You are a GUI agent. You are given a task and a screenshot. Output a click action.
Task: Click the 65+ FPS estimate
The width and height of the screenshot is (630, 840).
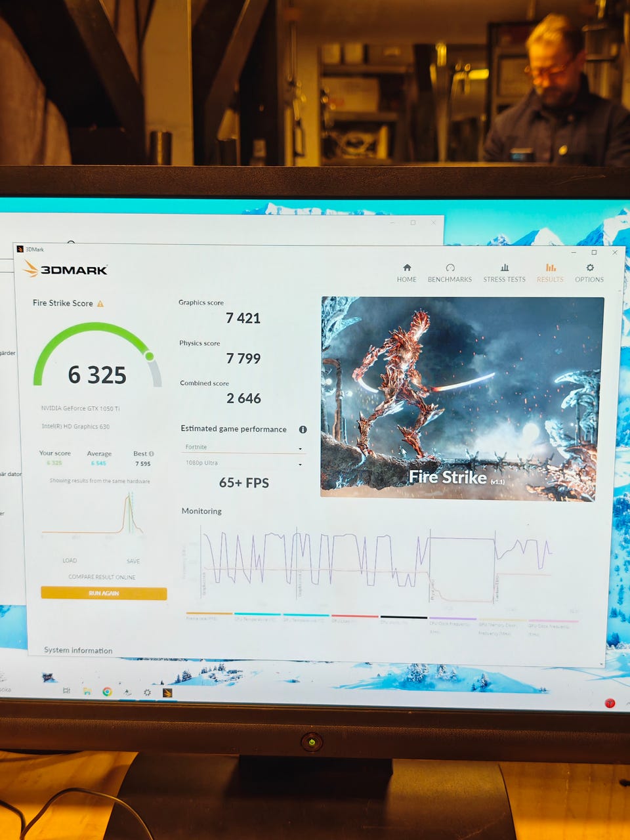point(244,483)
